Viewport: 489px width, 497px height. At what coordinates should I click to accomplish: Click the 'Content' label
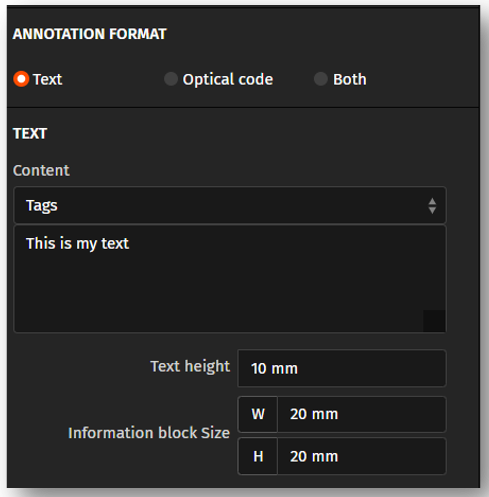(41, 170)
